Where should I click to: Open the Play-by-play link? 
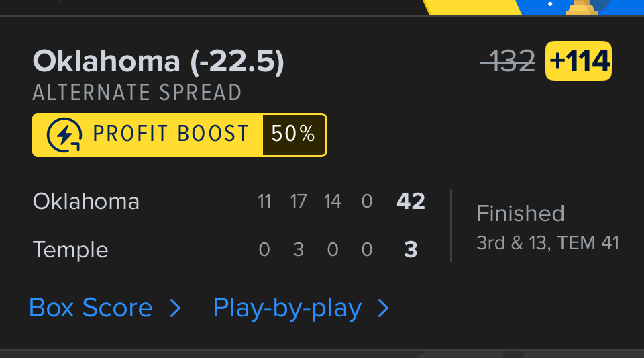click(x=287, y=308)
